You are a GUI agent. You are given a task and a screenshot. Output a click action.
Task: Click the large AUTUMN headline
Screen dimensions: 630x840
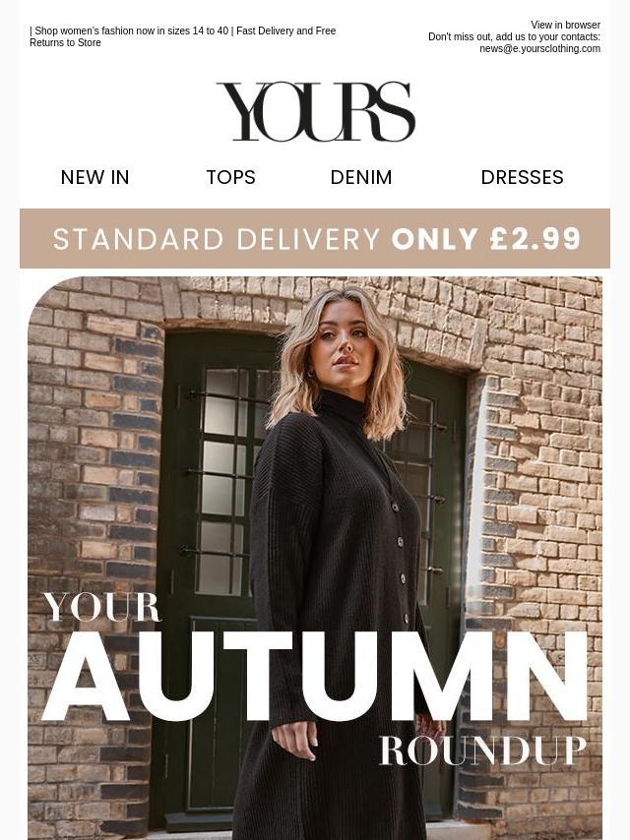[x=315, y=677]
